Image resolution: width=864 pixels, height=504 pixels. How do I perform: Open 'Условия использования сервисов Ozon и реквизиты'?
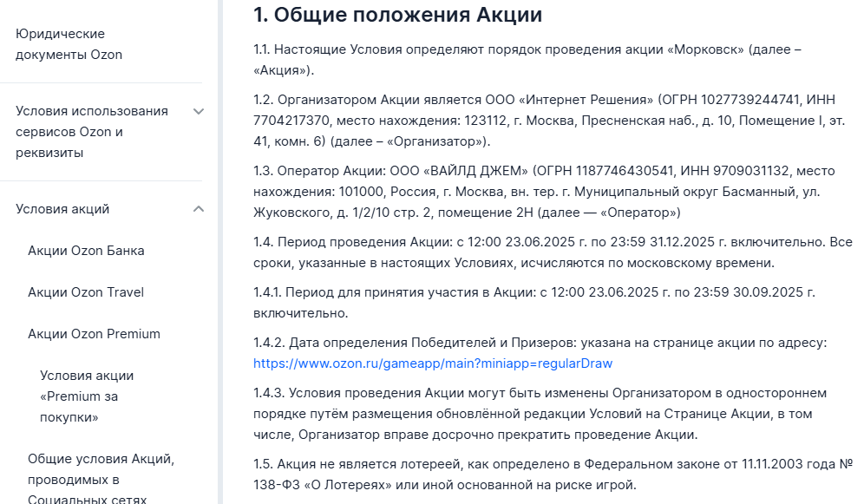[x=91, y=132]
